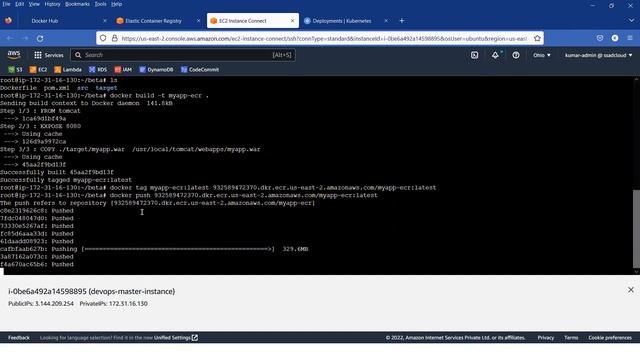
Task: Click the docker build -t myapp-ecr line
Action: 104,96
